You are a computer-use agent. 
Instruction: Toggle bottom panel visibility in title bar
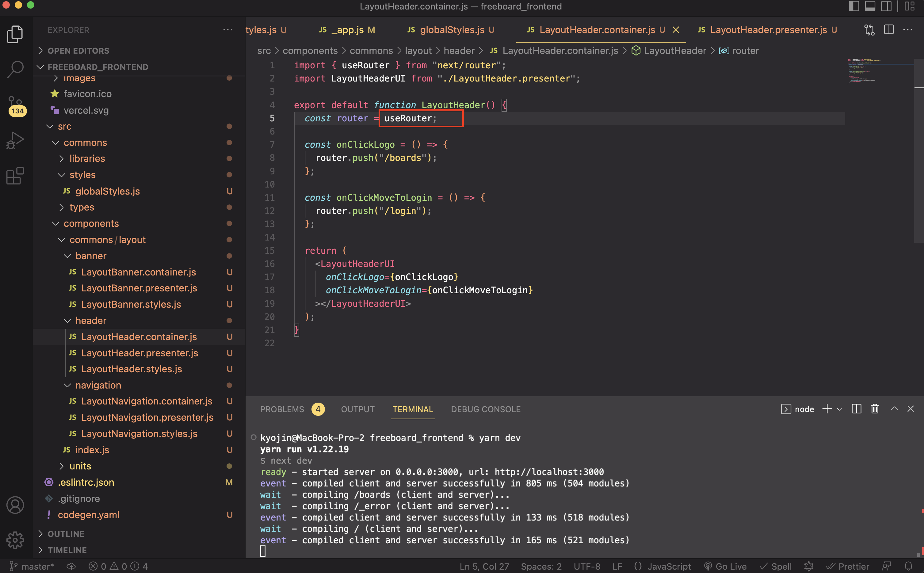tap(870, 6)
